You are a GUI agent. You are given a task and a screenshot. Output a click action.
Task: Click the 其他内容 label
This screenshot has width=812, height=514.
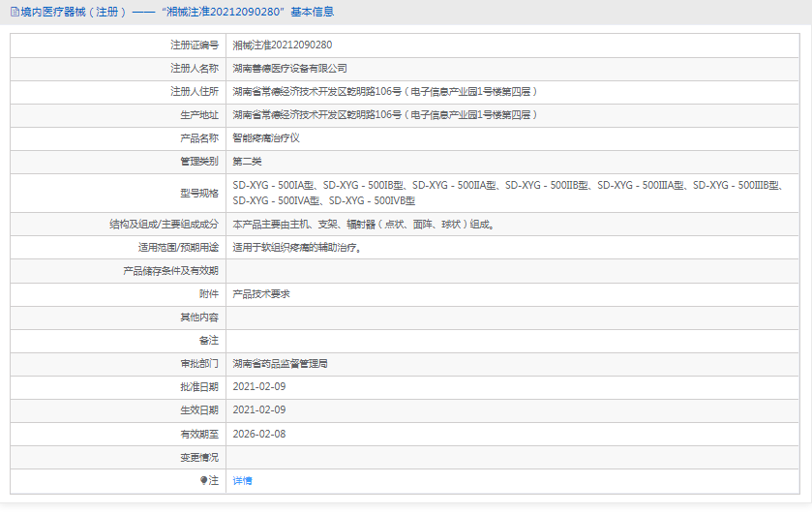pyautogui.click(x=199, y=317)
